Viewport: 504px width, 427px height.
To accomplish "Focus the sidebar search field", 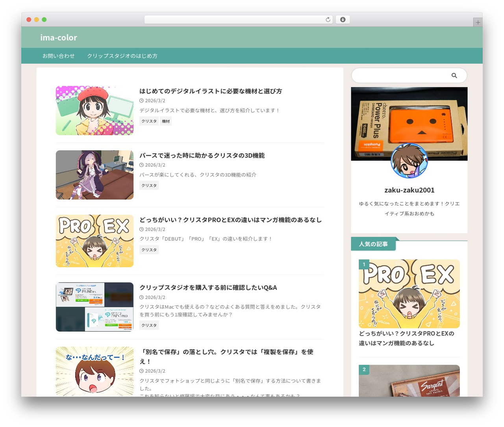I will (x=409, y=76).
